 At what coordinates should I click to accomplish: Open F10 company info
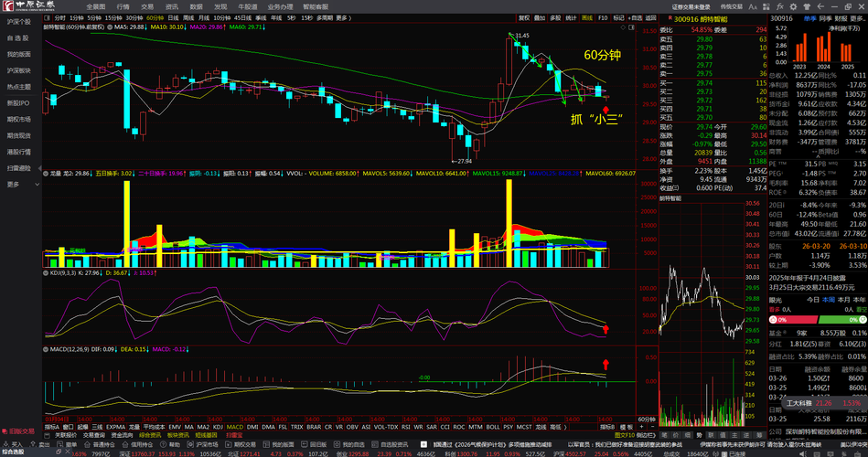603,18
